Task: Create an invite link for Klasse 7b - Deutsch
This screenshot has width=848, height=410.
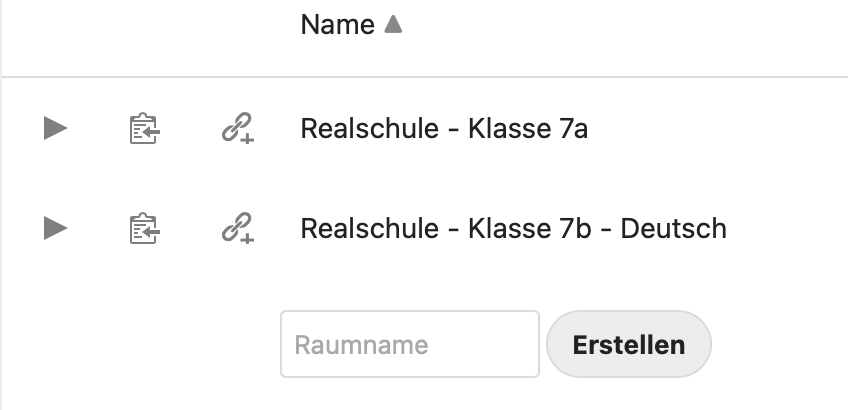Action: pyautogui.click(x=237, y=230)
